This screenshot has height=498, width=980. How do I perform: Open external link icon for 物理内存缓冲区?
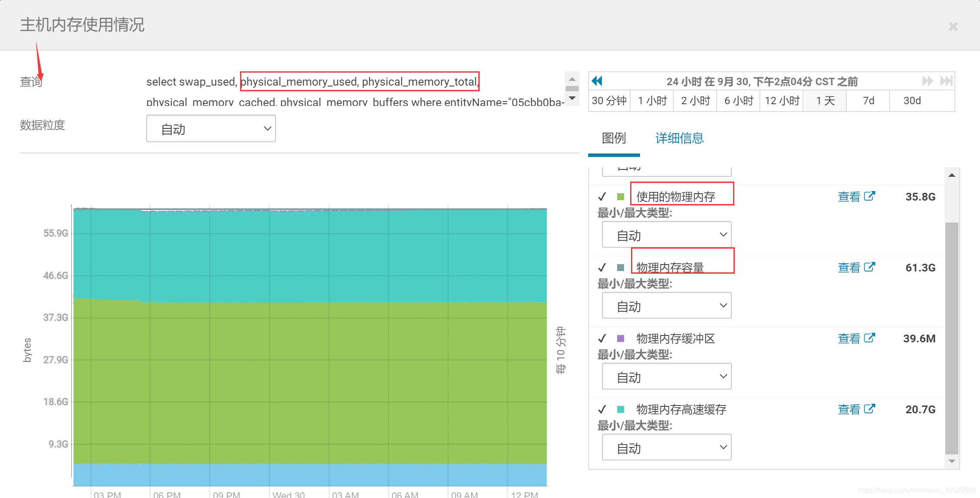pos(869,338)
